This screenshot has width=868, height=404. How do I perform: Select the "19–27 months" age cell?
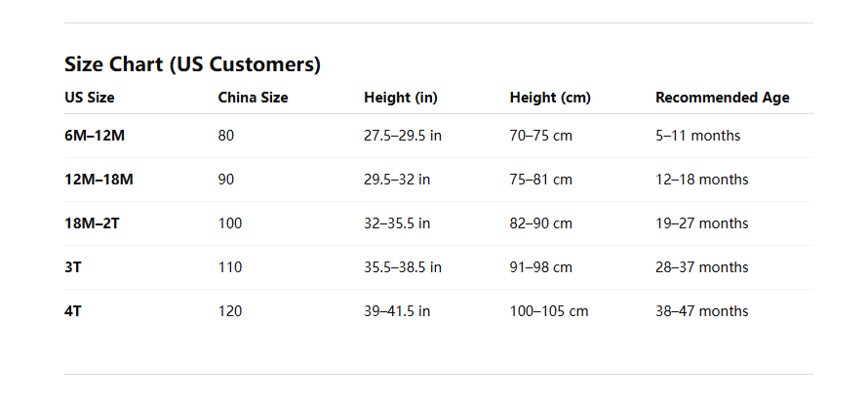701,223
